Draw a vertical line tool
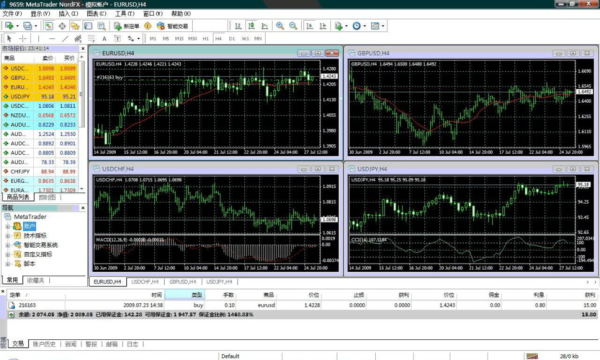The image size is (600, 360). point(38,38)
